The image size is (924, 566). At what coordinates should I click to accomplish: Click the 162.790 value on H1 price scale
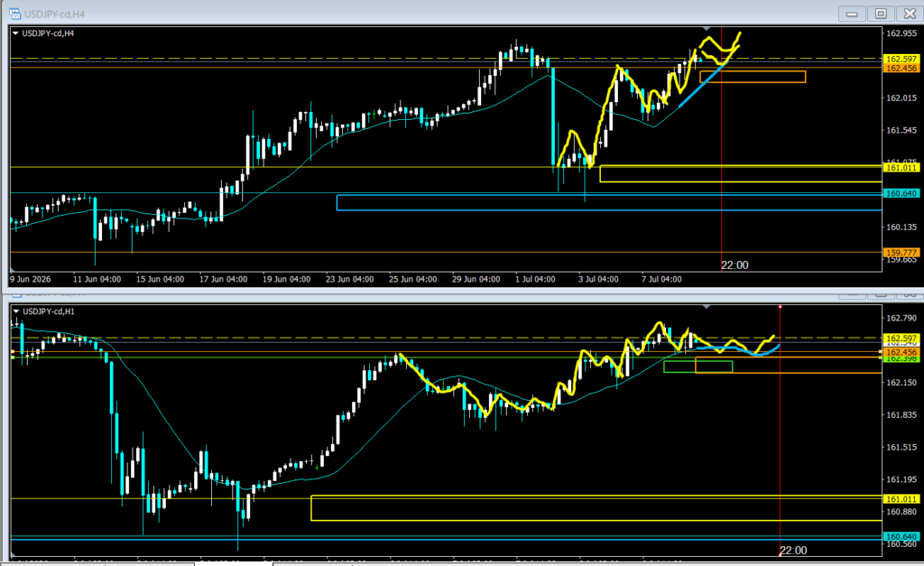901,319
